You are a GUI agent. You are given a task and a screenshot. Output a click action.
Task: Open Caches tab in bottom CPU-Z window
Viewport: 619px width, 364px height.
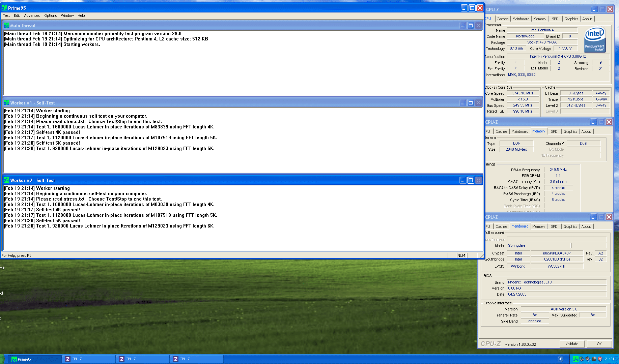coord(501,226)
